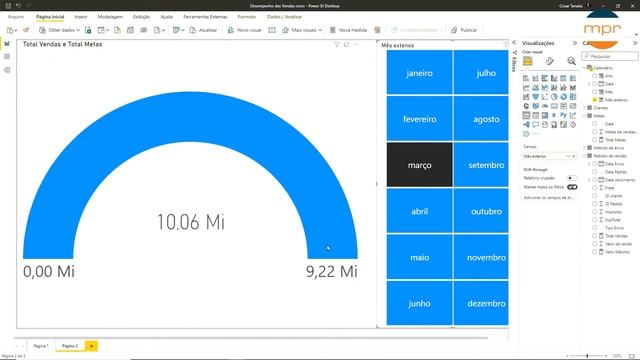
Task: Choose treemap visualization
Action: click(x=573, y=97)
